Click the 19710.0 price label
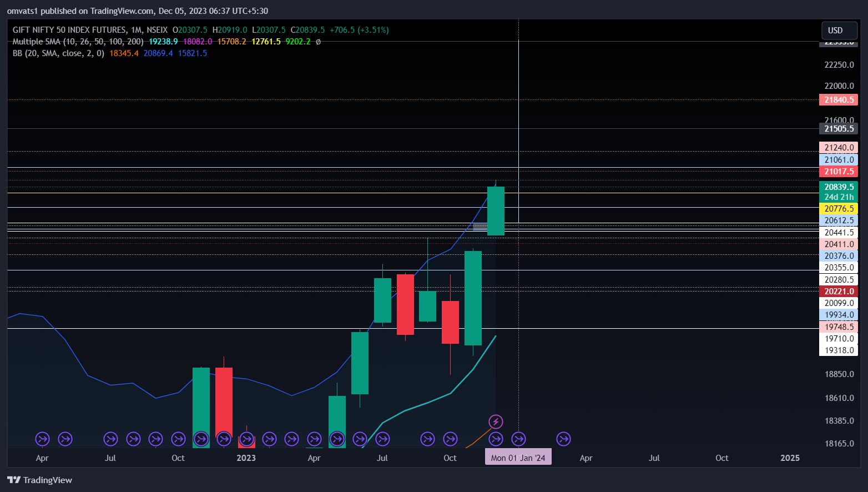Viewport: 868px width, 492px height. (x=839, y=339)
